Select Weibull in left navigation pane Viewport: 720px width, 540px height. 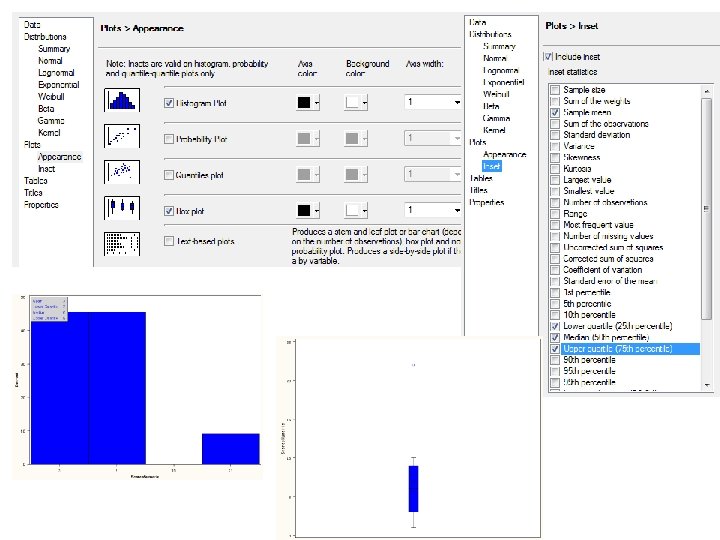click(x=51, y=96)
